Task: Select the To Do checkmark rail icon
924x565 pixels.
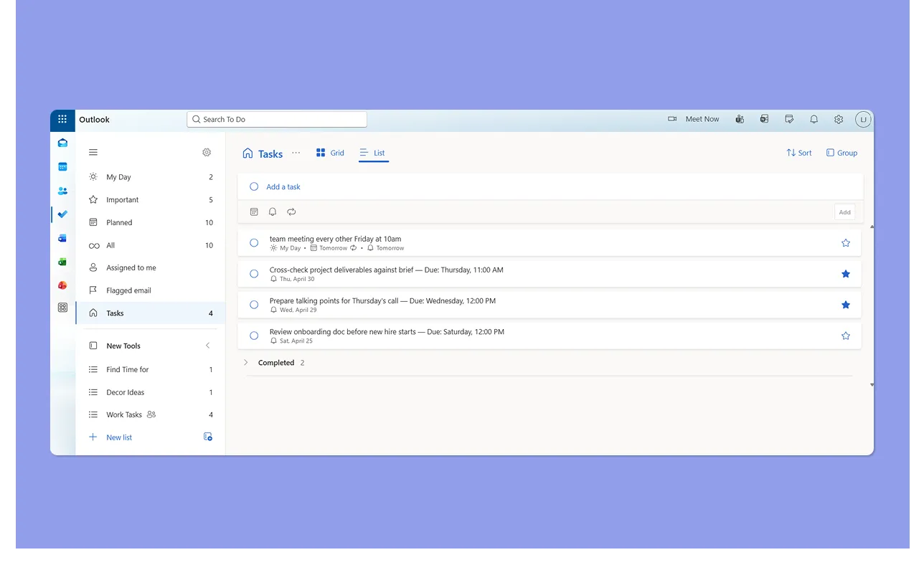Action: 62,214
